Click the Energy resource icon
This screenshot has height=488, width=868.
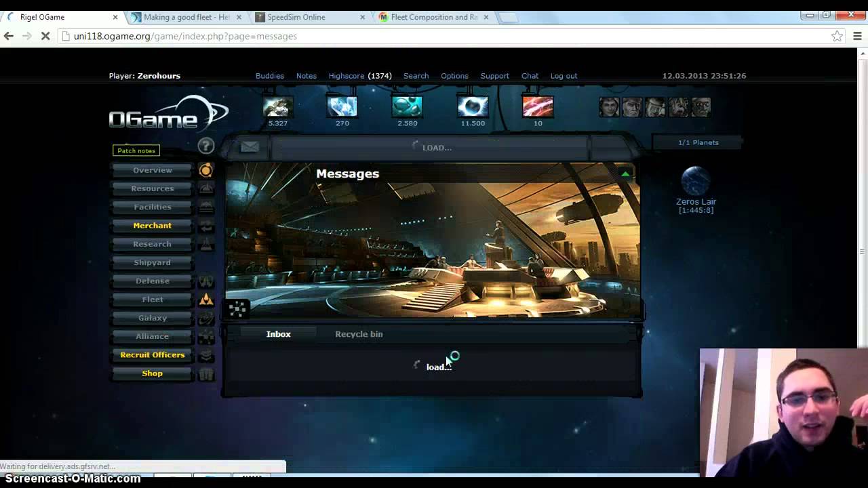point(473,107)
